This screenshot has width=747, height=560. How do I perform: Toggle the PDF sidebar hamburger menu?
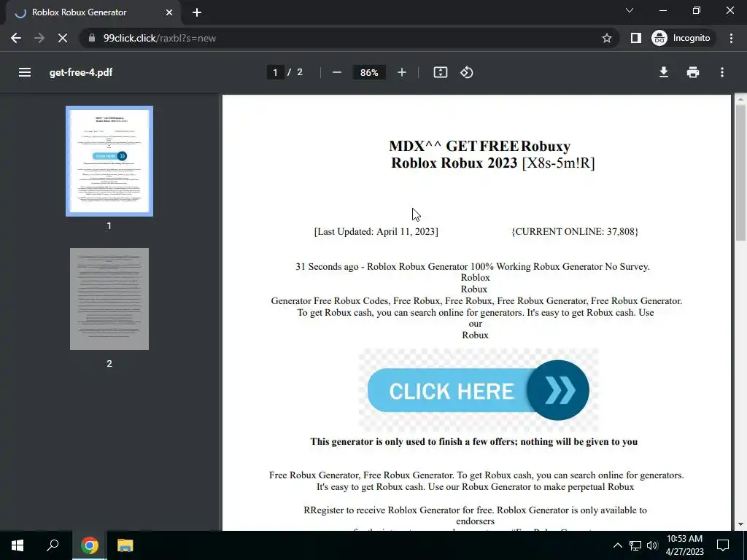tap(24, 72)
